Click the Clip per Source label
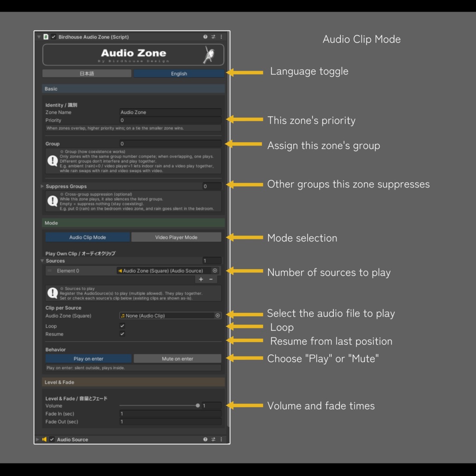Image resolution: width=476 pixels, height=476 pixels. pos(63,308)
